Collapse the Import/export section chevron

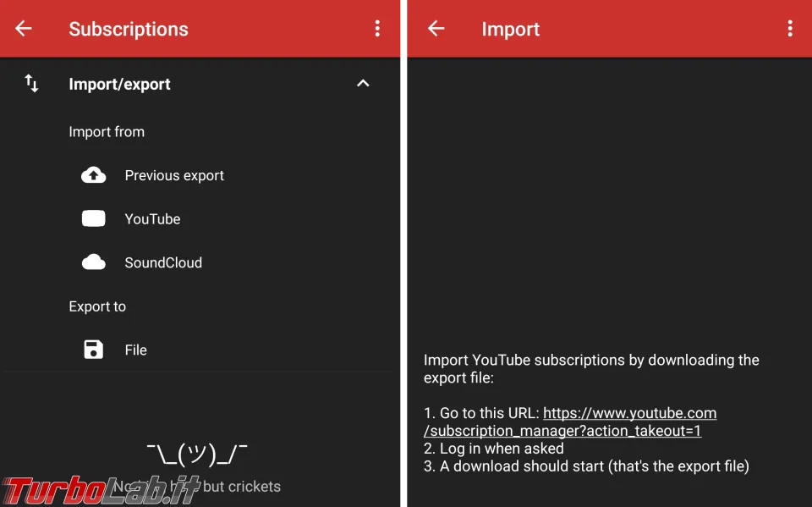click(x=363, y=84)
